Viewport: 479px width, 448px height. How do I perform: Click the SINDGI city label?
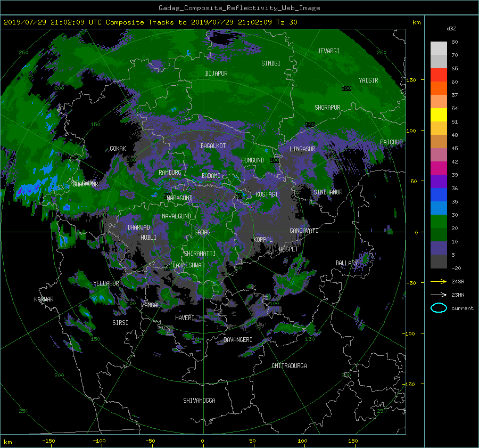pyautogui.click(x=271, y=63)
